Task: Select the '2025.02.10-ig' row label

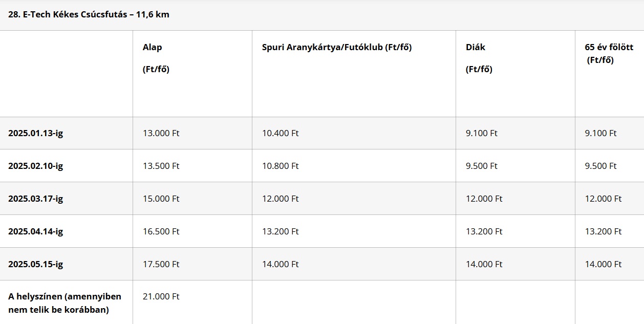Action: (x=36, y=166)
